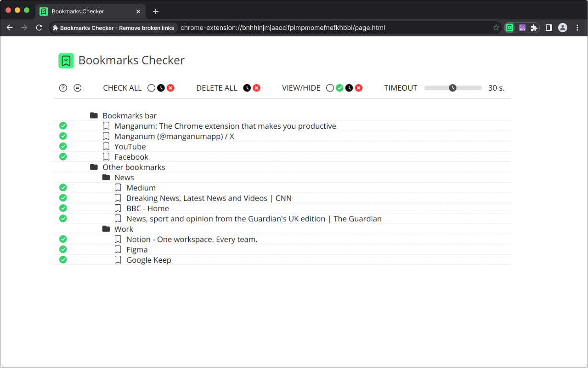588x368 pixels.
Task: Click green status check for Medium
Action: pos(63,188)
